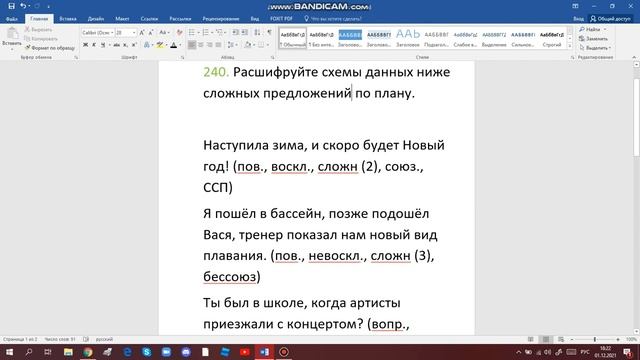Viewport: 640px width, 360px height.
Task: Activate Формат по образцу format painter
Action: coord(50,48)
